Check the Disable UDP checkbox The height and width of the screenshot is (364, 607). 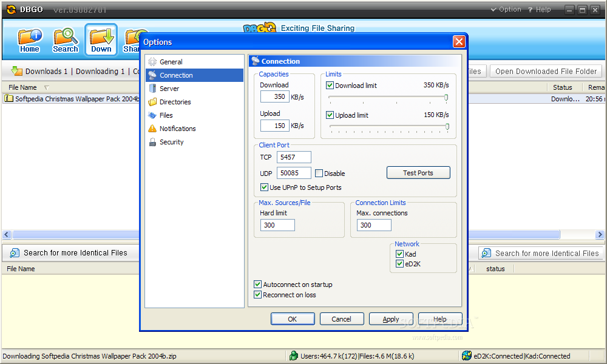click(x=319, y=174)
